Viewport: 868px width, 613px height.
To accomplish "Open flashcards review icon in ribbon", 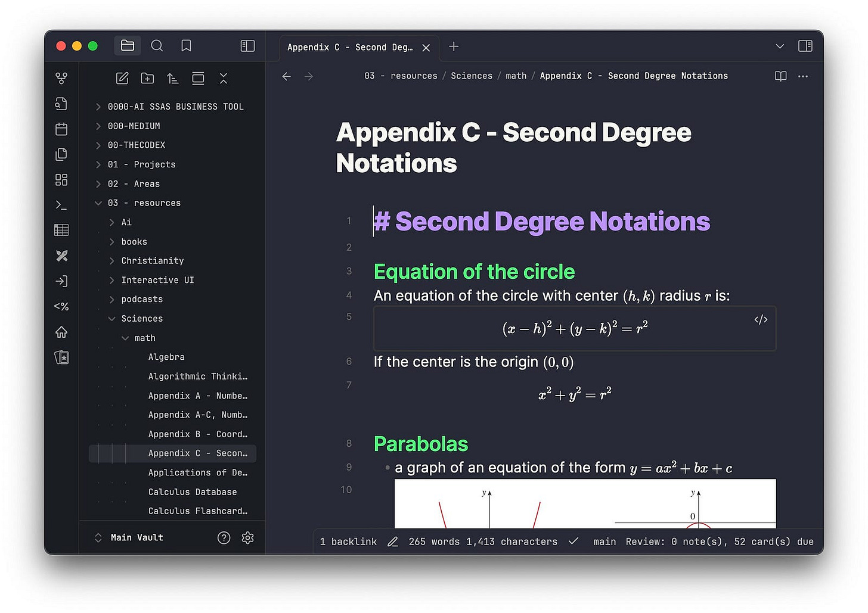I will (61, 357).
